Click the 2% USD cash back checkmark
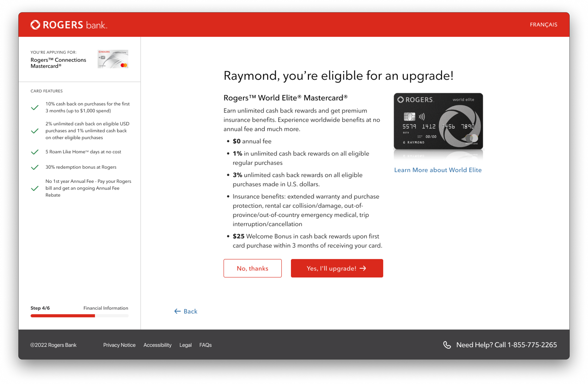The width and height of the screenshot is (588, 384). [35, 131]
